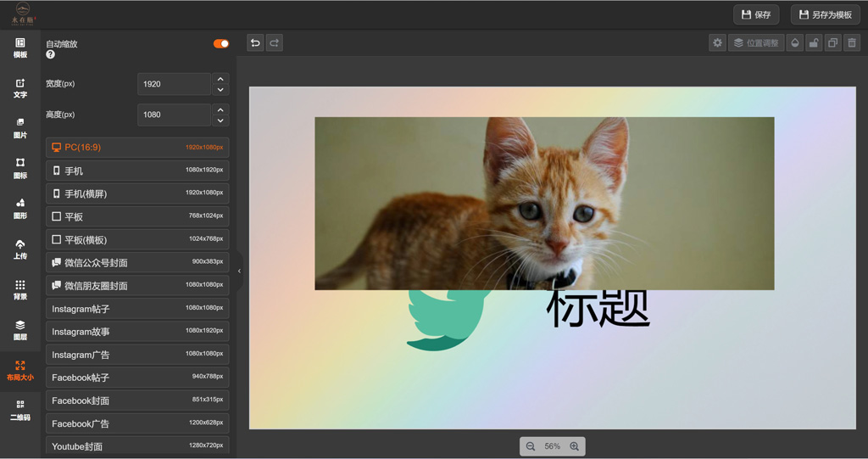Open the 二维码 QR code panel
The height and width of the screenshot is (459, 868).
[x=20, y=411]
